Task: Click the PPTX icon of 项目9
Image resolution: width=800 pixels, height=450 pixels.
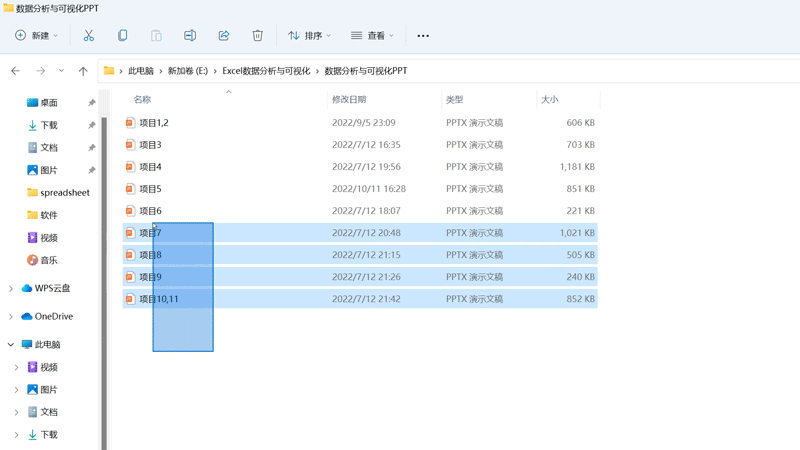Action: 130,277
